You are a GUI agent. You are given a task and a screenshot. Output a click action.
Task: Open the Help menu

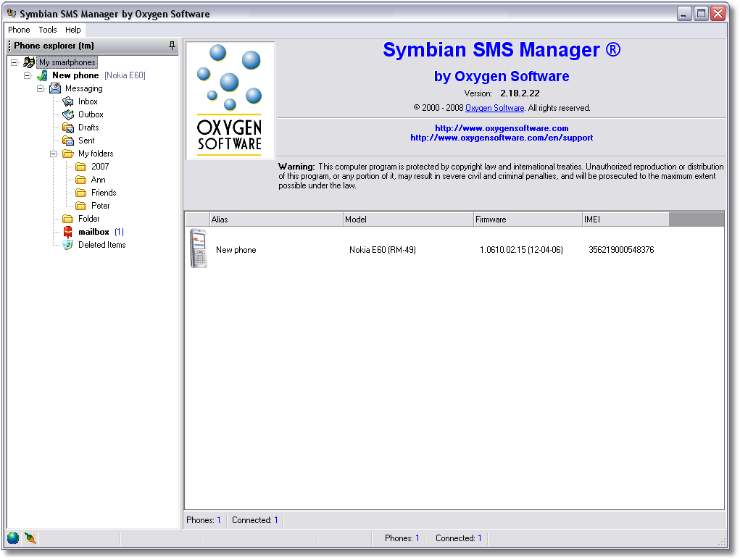72,30
